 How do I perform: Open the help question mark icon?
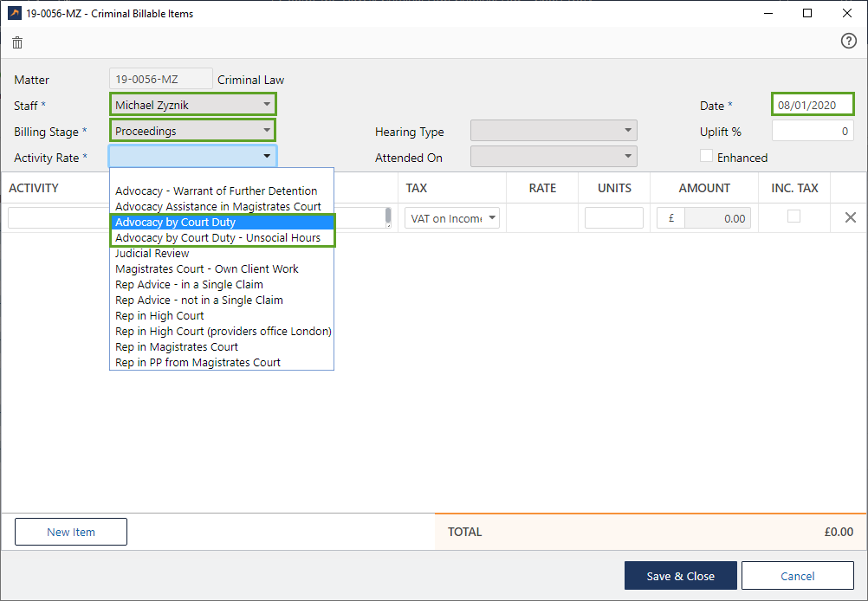click(848, 42)
